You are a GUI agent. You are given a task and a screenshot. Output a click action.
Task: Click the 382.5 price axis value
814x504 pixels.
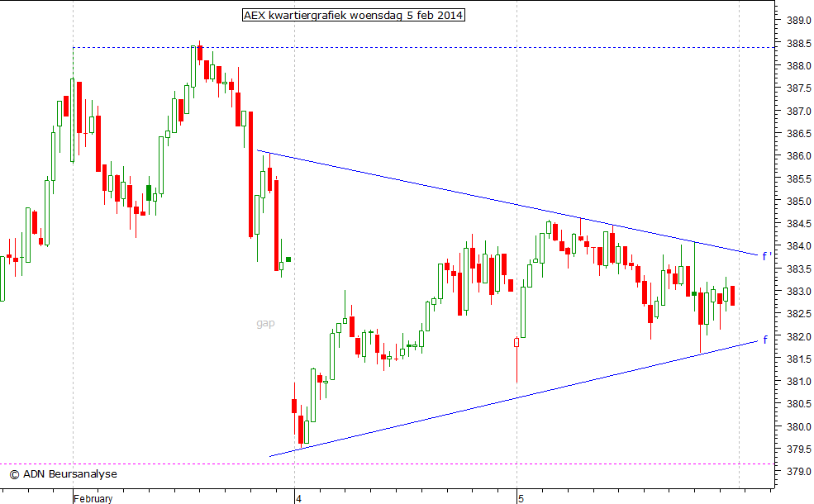pyautogui.click(x=799, y=313)
